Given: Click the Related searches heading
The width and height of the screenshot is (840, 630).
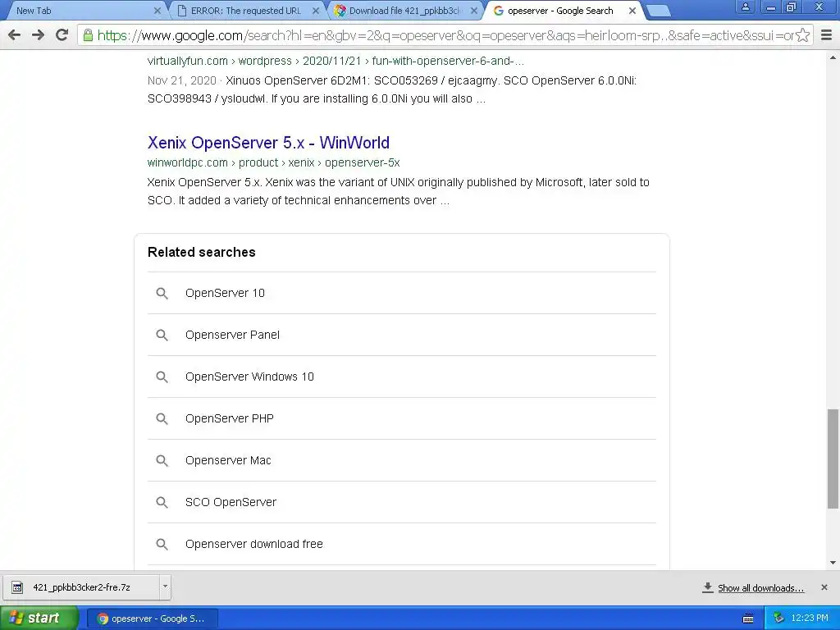Looking at the screenshot, I should point(202,253).
